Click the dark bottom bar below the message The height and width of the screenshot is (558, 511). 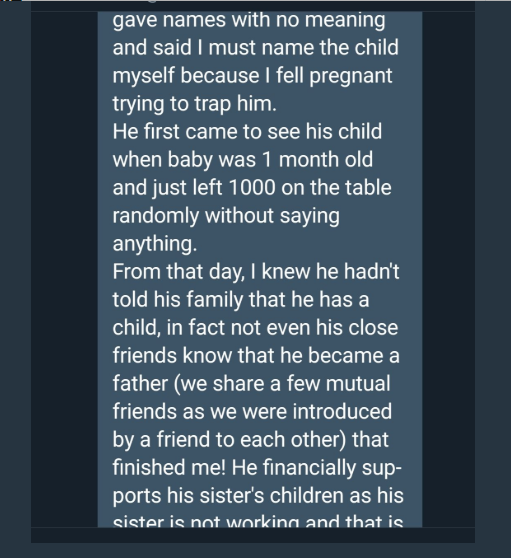[x=253, y=535]
